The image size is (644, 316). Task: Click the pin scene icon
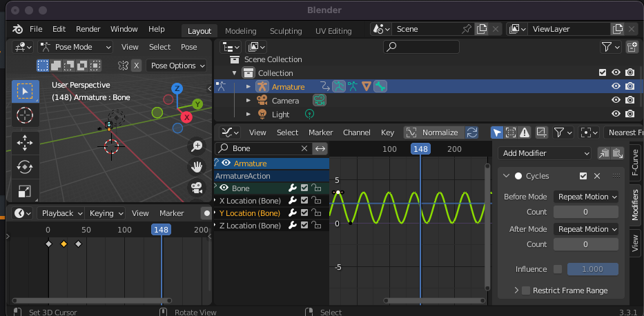pyautogui.click(x=466, y=29)
